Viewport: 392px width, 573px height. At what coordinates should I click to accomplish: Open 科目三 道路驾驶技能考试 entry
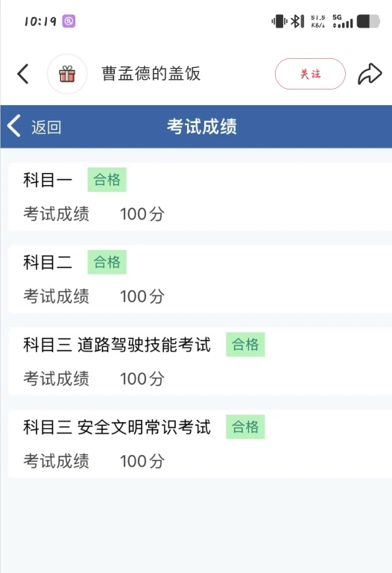coord(200,362)
